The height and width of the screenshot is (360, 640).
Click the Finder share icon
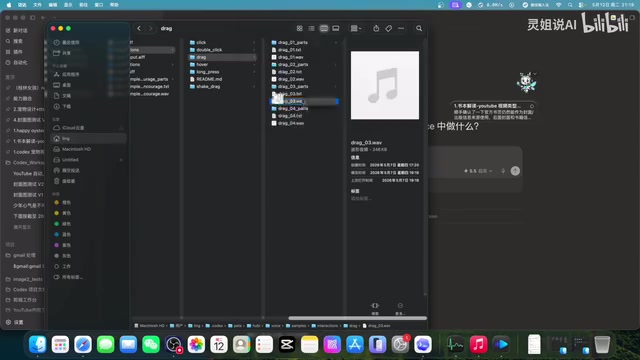376,28
